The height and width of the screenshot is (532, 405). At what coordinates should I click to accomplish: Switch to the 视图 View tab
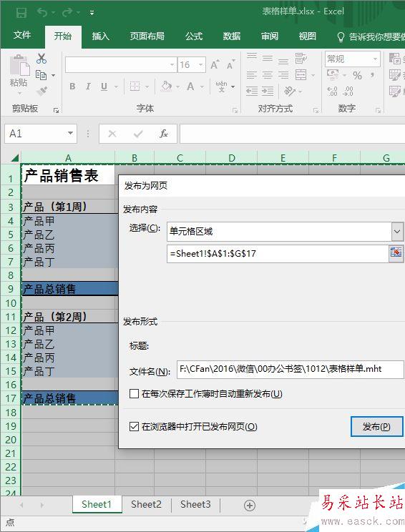(307, 36)
